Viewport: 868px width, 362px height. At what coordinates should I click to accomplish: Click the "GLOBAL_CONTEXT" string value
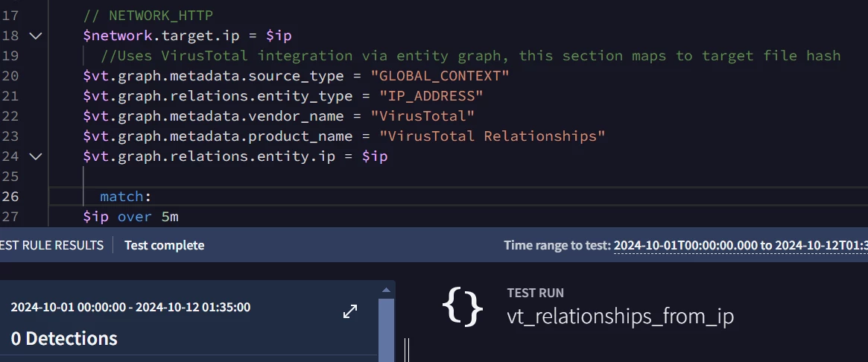click(440, 76)
